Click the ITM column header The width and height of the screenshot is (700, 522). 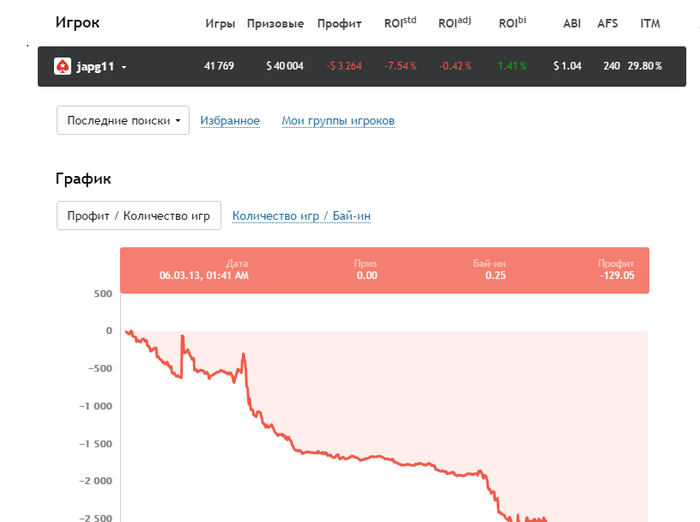650,23
